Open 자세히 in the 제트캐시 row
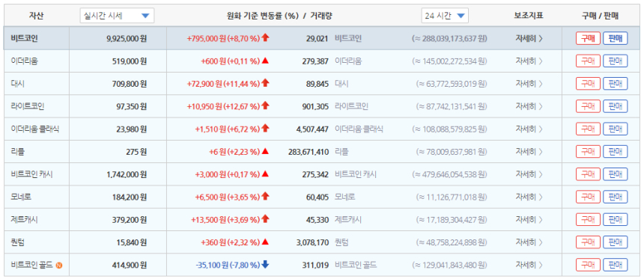644x279 pixels. 529,219
